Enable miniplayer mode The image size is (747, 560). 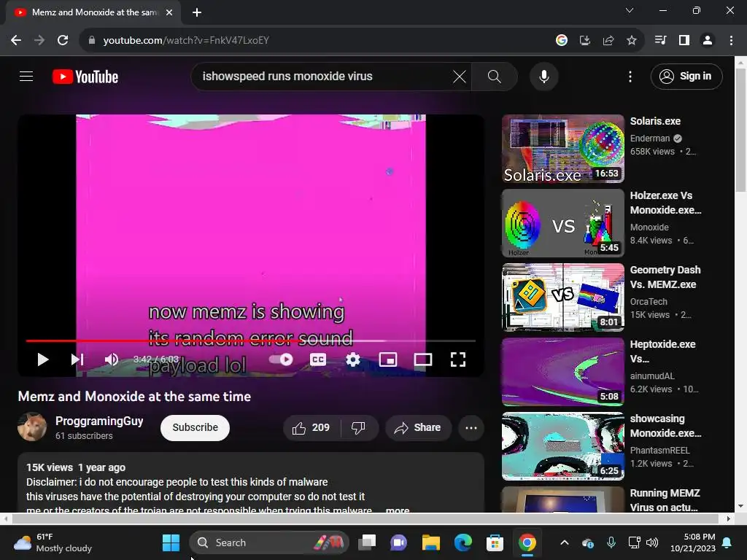388,359
